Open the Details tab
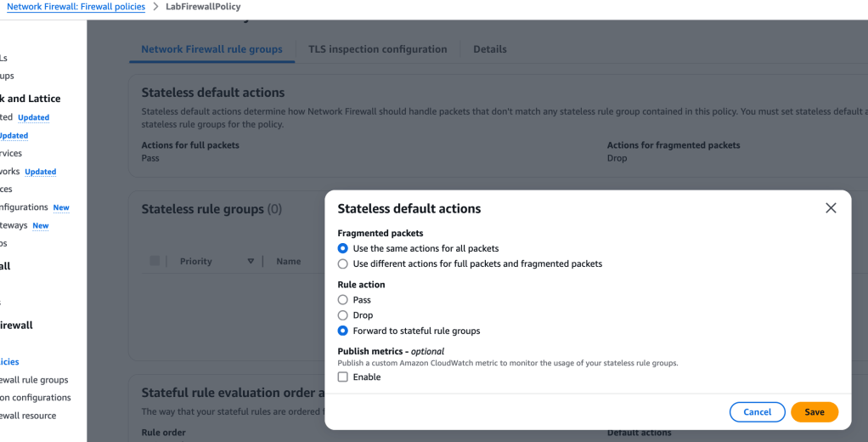This screenshot has width=868, height=442. (490, 49)
